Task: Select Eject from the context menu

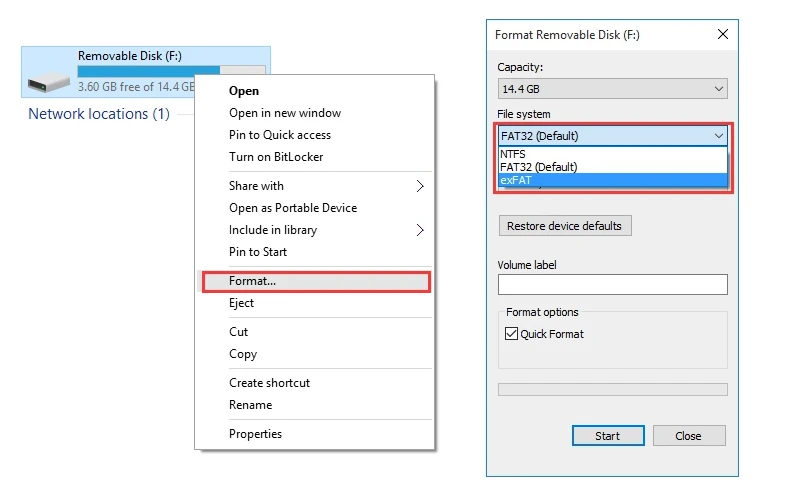Action: (x=315, y=303)
